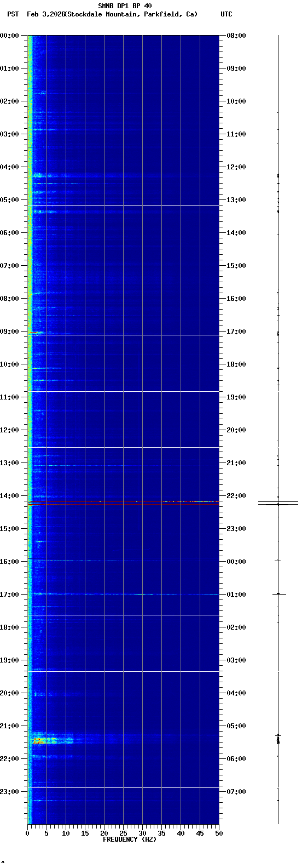Click the 22:00 UTC axis label

pos(236,496)
